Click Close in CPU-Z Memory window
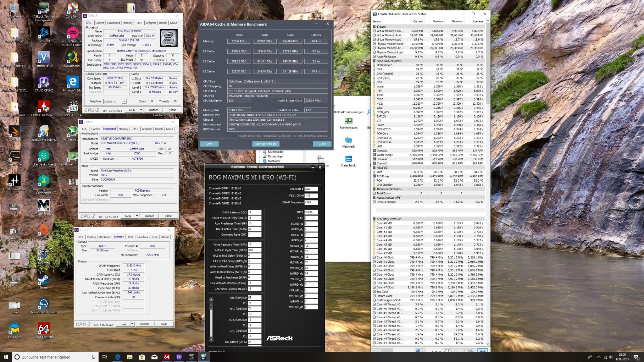The image size is (644, 362). click(x=164, y=324)
